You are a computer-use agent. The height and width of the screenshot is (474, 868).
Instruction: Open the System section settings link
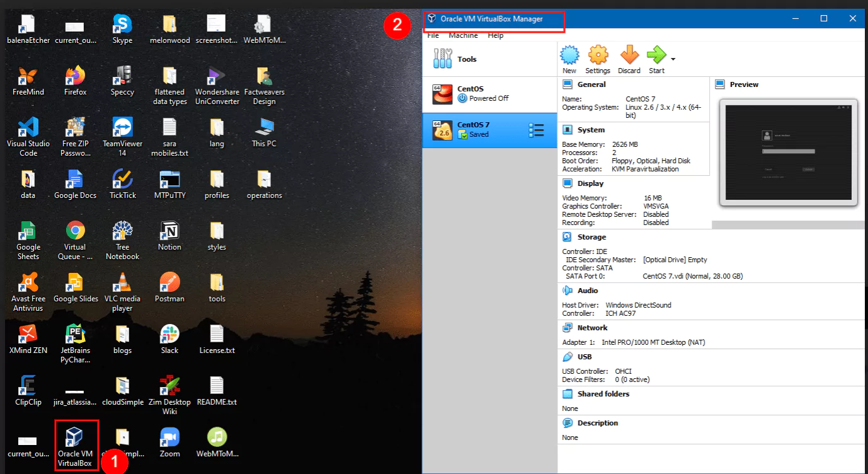pos(591,130)
